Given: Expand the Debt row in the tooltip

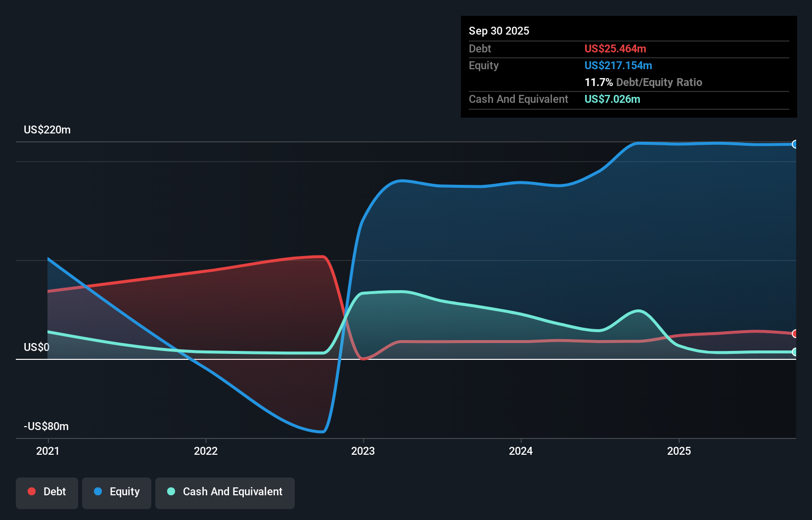Looking at the screenshot, I should pyautogui.click(x=480, y=48).
